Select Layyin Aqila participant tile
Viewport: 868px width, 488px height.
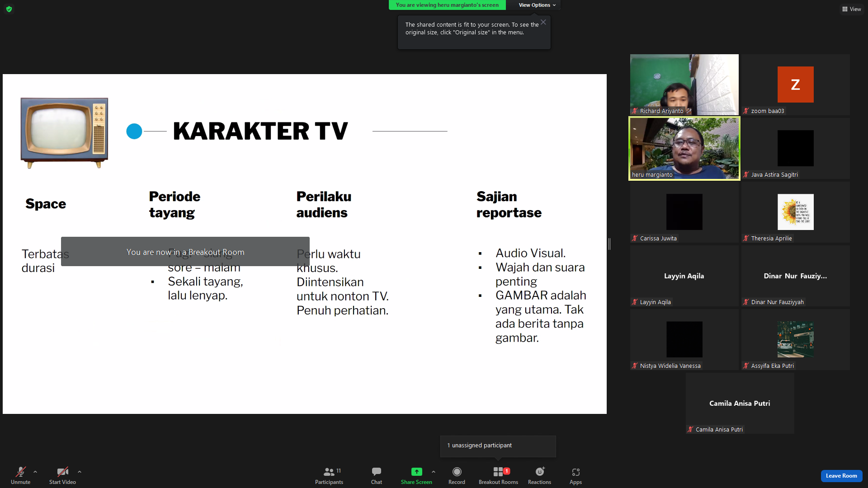tap(684, 276)
